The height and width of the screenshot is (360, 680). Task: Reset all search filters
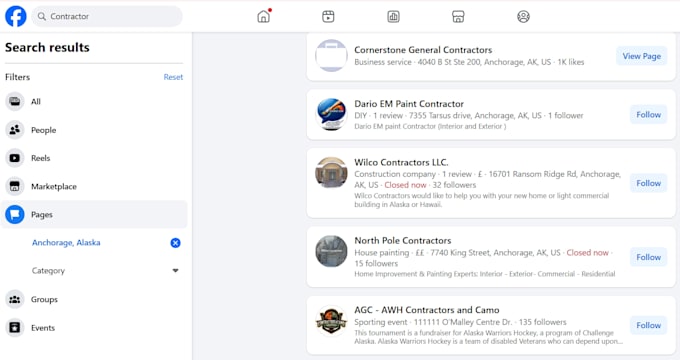point(173,77)
